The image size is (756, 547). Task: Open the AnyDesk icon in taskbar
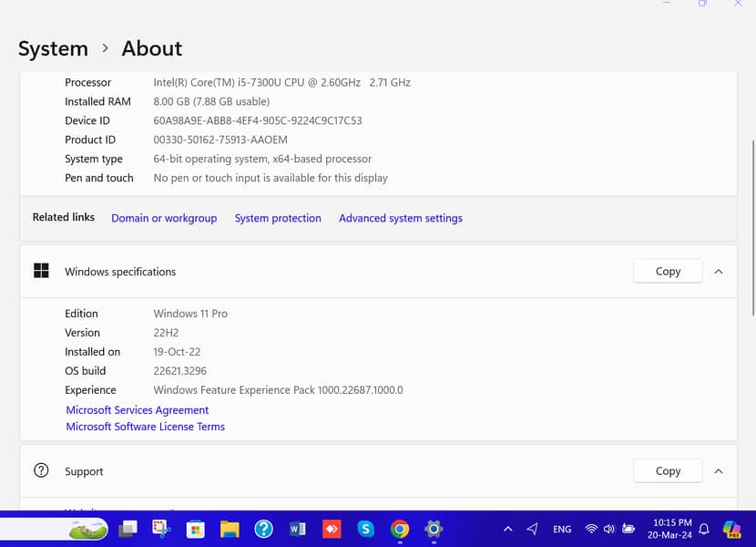point(332,529)
